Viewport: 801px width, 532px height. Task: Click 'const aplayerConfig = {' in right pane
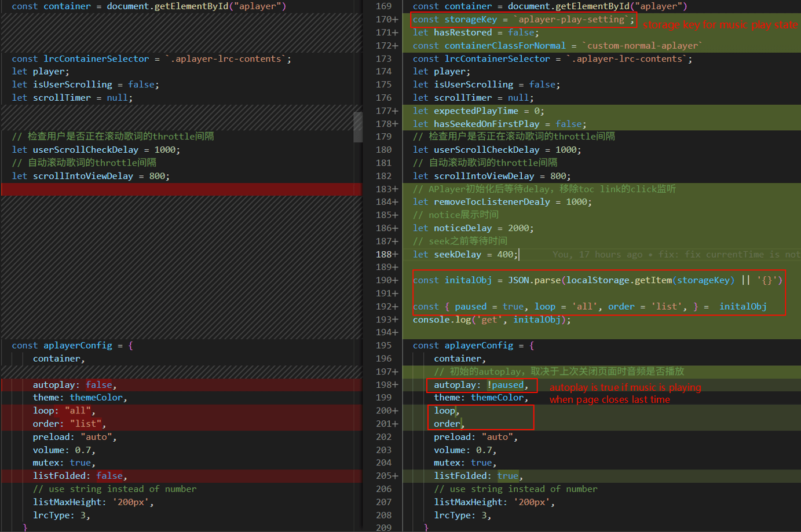point(474,345)
